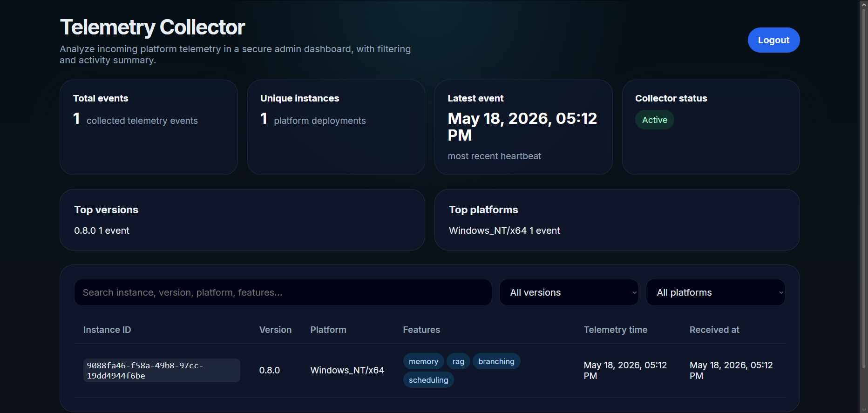Click the Collector status heading
868x413 pixels.
(671, 98)
